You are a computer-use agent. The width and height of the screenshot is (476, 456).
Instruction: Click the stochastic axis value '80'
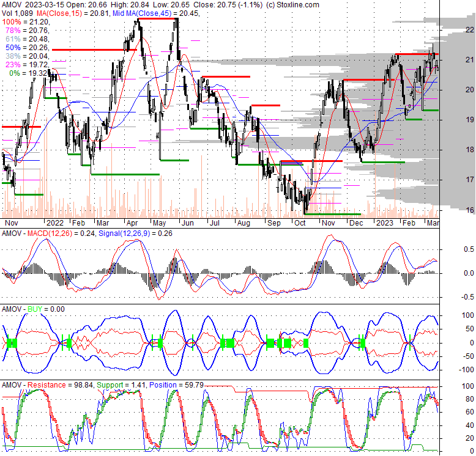[x=470, y=399]
